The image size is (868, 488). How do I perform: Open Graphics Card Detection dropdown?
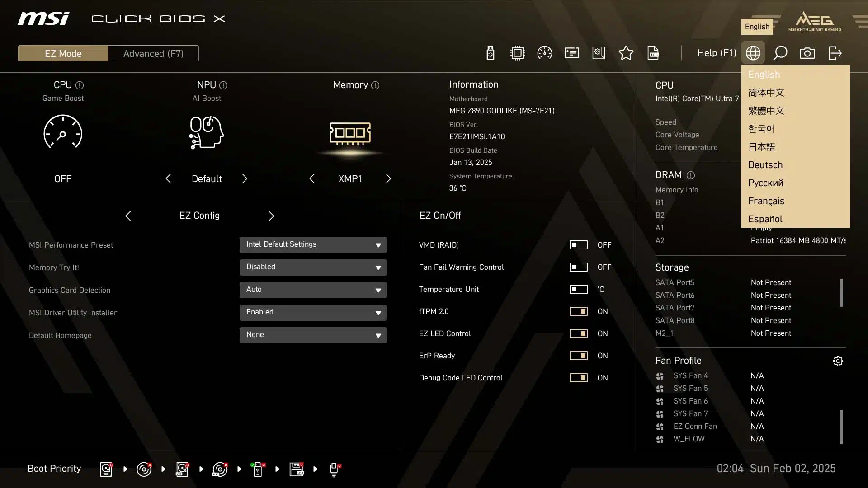tap(313, 290)
